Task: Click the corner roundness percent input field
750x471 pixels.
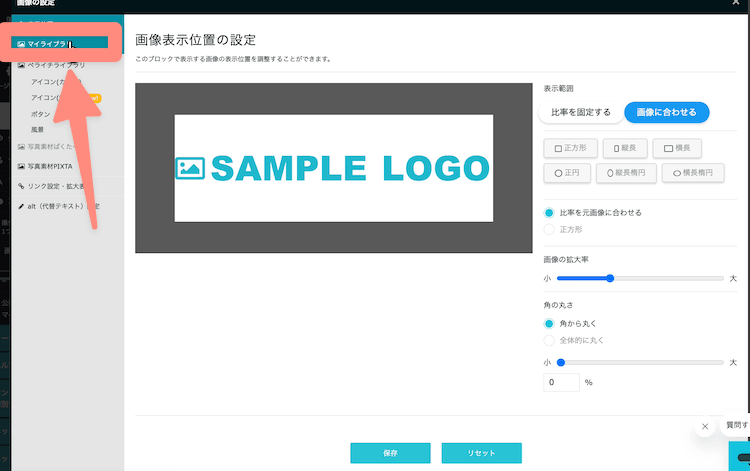Action: (x=561, y=383)
